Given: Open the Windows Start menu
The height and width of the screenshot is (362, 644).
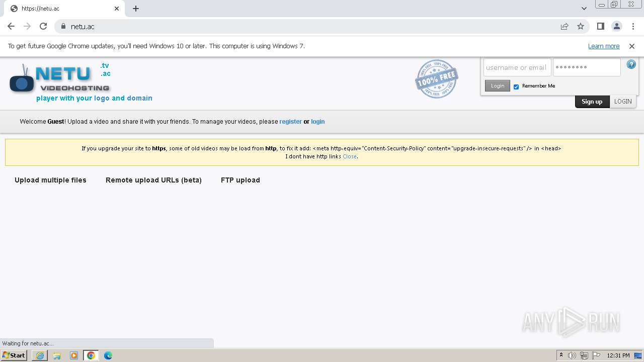Looking at the screenshot, I should [x=14, y=355].
